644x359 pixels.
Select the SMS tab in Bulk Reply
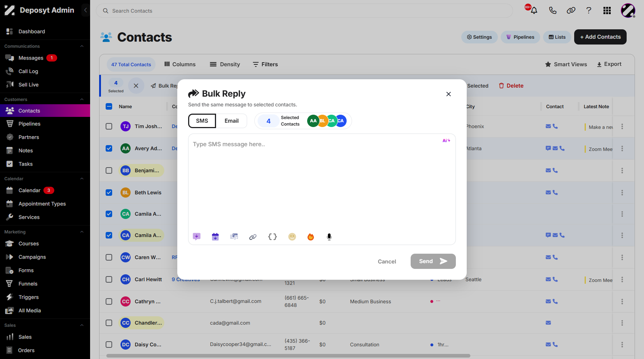pos(202,121)
